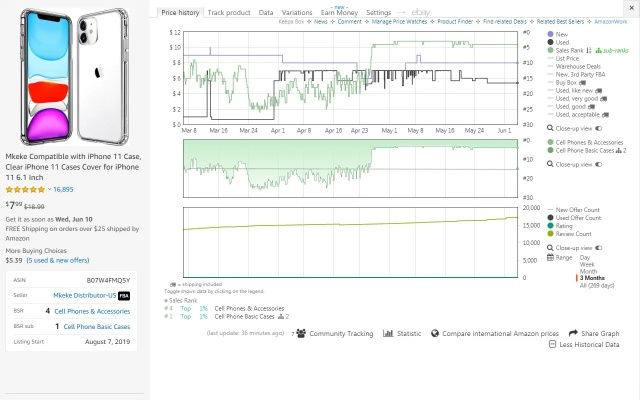Select the Week range option
This screenshot has height=400, width=640.
pyautogui.click(x=588, y=264)
